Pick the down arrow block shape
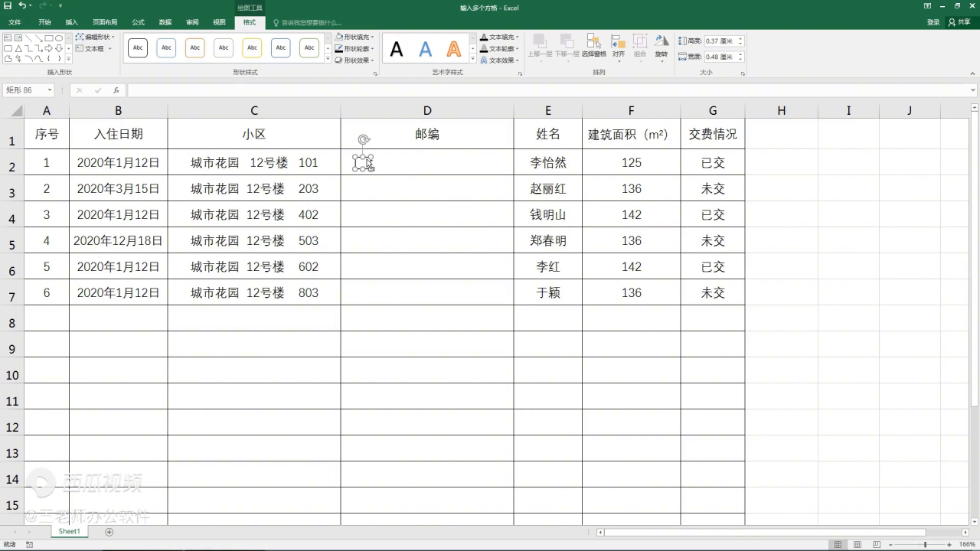The width and height of the screenshot is (980, 551). coord(59,48)
